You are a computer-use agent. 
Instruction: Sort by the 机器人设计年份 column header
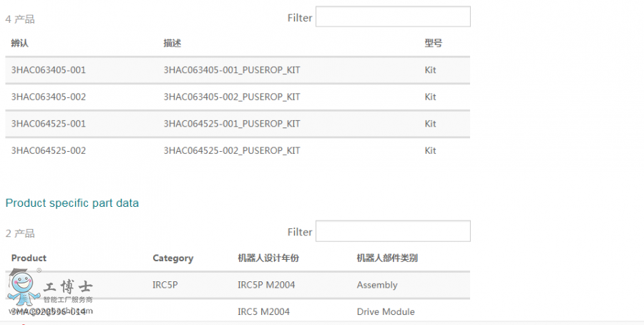coord(268,258)
